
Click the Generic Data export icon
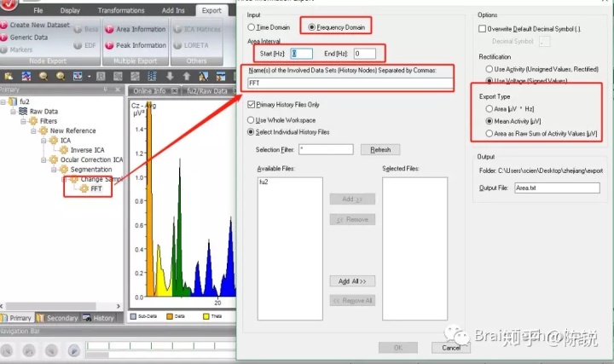coord(4,38)
